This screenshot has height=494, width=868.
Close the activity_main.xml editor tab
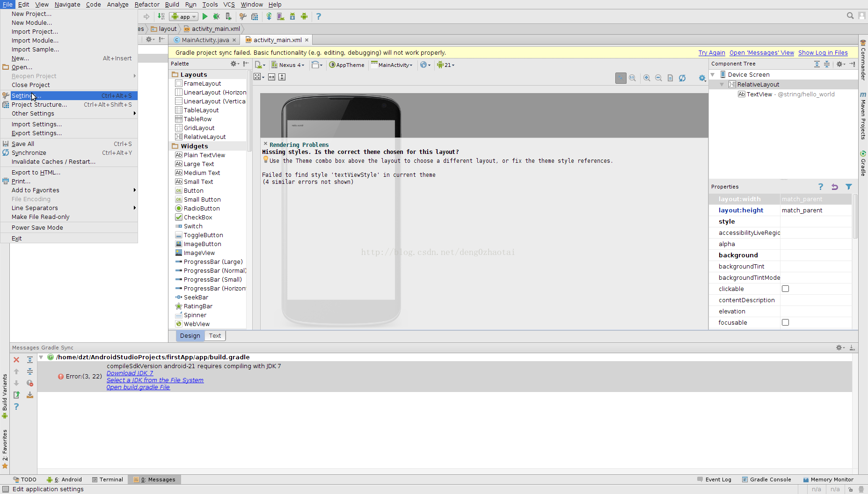[x=307, y=40]
